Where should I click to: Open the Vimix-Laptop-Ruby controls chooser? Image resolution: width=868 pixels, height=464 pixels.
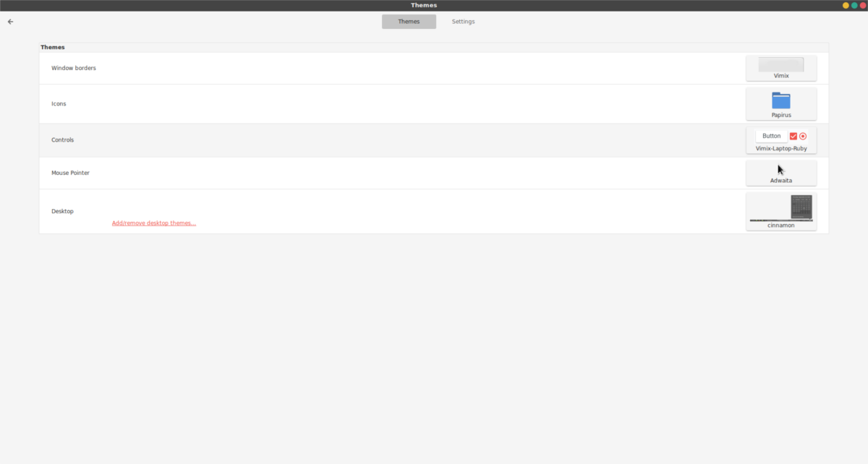click(x=781, y=140)
